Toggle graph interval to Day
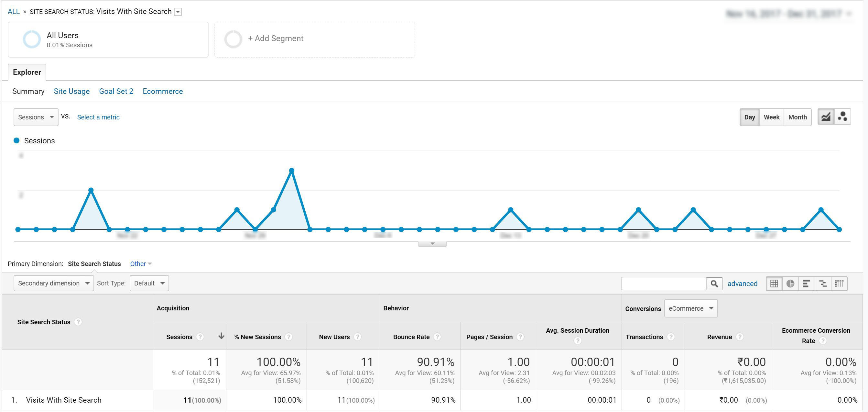Screen dimensions: 868x412 pyautogui.click(x=749, y=117)
